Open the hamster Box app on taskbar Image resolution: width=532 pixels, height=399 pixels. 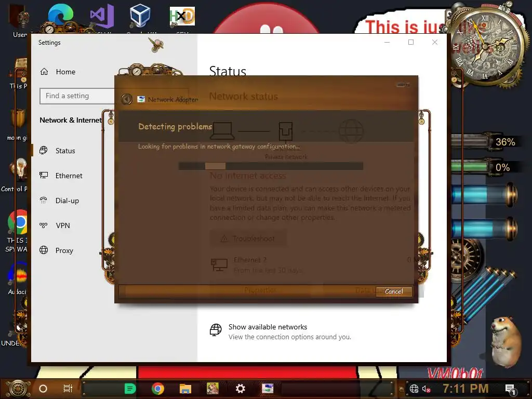tap(212, 389)
